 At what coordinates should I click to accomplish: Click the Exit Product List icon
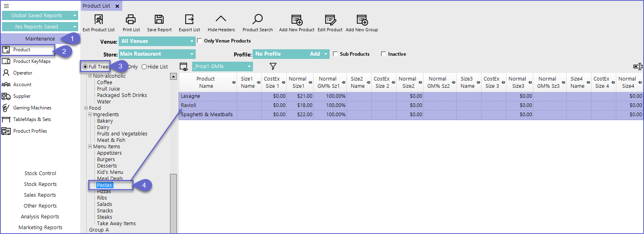pos(98,19)
